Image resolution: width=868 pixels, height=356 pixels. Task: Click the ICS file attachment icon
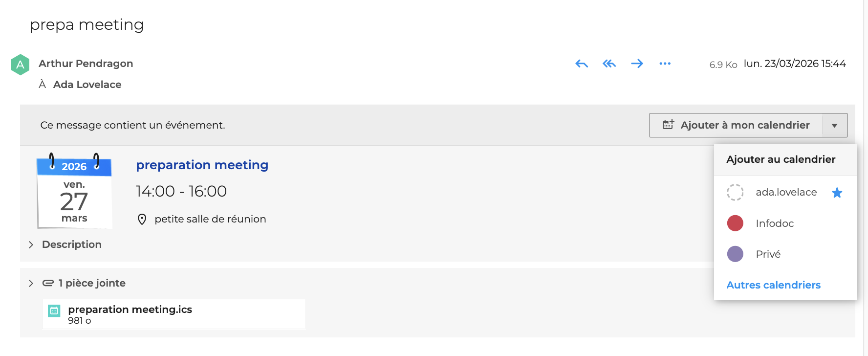54,311
